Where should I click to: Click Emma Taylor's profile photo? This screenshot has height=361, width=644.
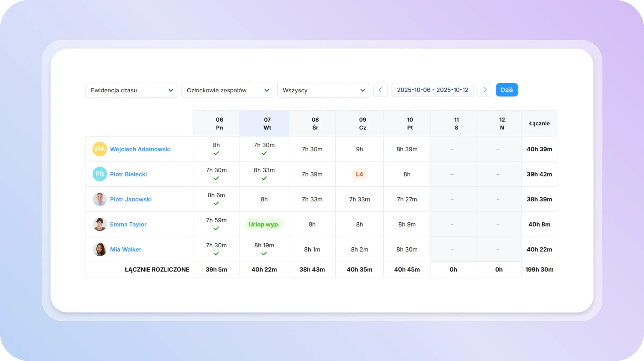point(100,224)
